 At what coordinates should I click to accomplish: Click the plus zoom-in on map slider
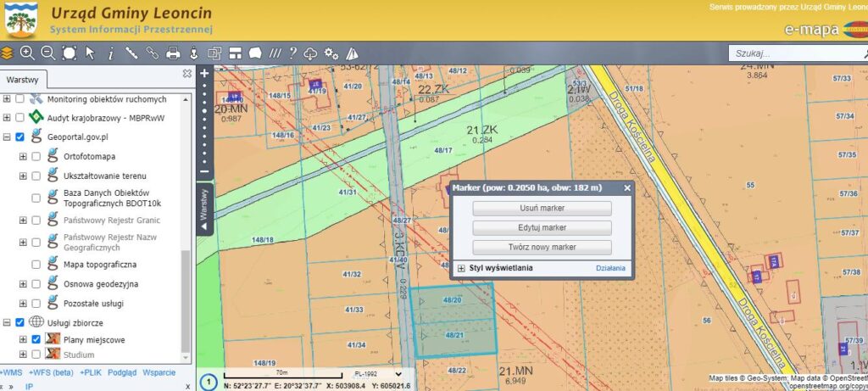pos(204,73)
